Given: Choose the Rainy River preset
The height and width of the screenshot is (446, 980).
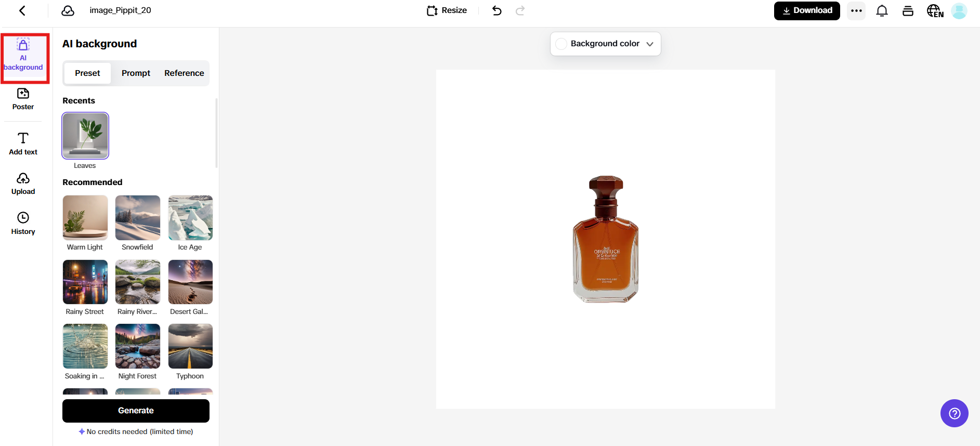Looking at the screenshot, I should [138, 282].
